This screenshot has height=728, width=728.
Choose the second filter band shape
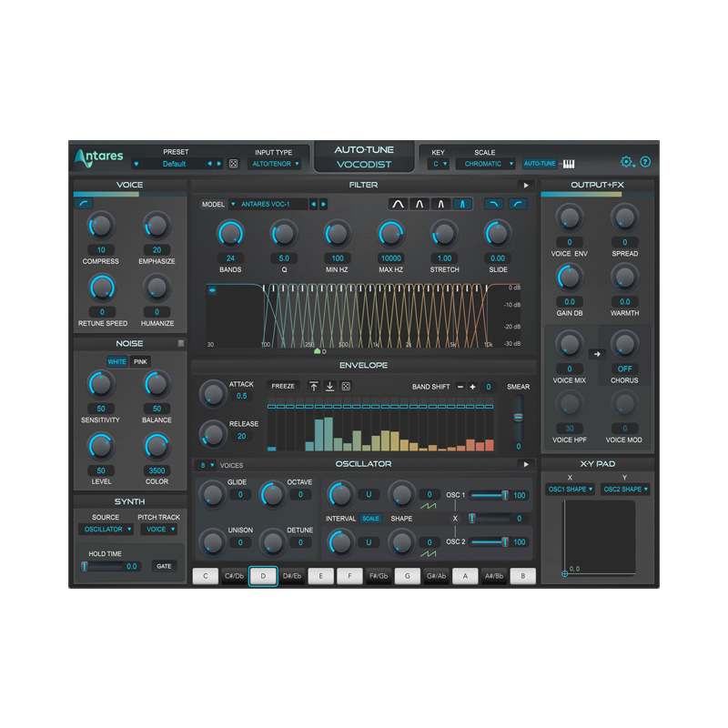pos(420,204)
